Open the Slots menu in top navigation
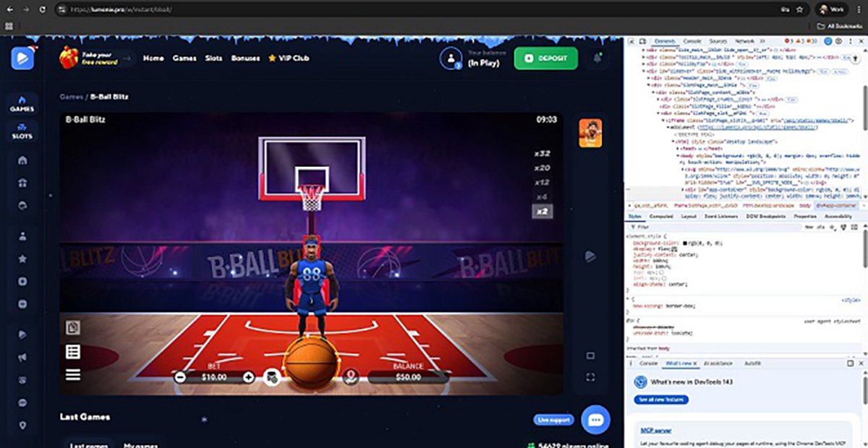 pyautogui.click(x=213, y=58)
